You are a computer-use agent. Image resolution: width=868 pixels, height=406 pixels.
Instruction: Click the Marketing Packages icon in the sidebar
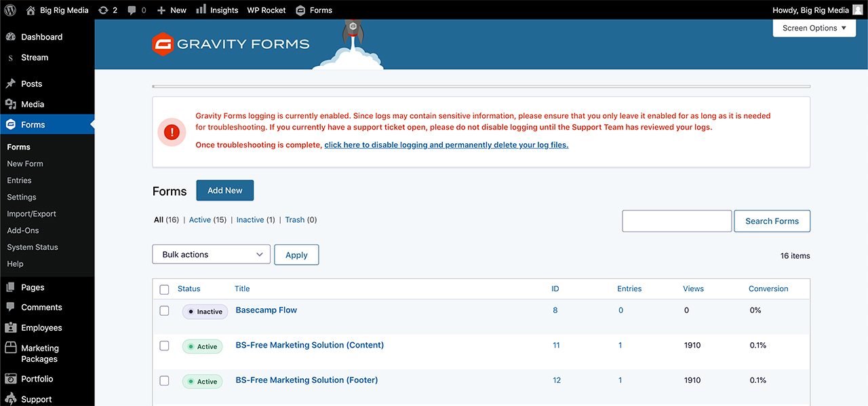(10, 348)
